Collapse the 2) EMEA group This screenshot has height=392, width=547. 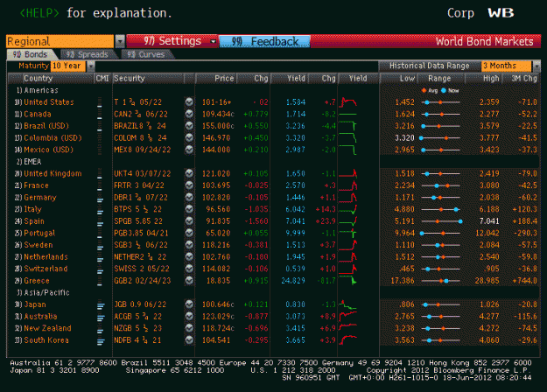(x=29, y=162)
